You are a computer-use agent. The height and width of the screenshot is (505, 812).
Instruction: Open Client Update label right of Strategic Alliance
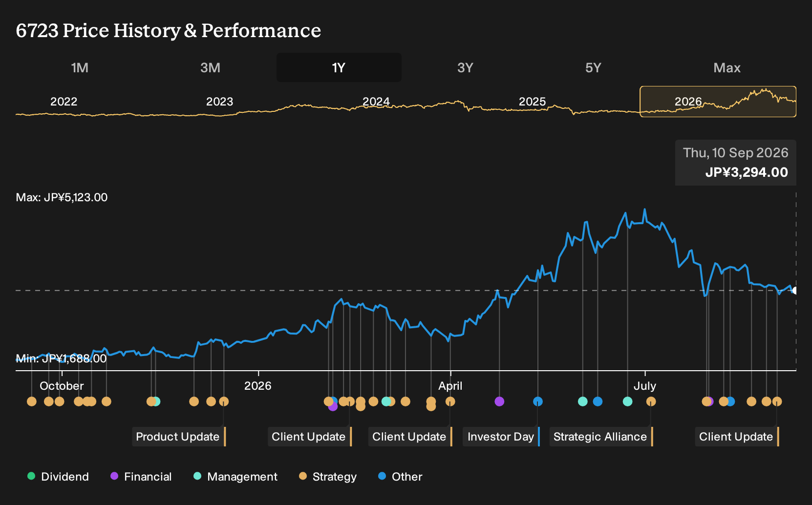(737, 437)
